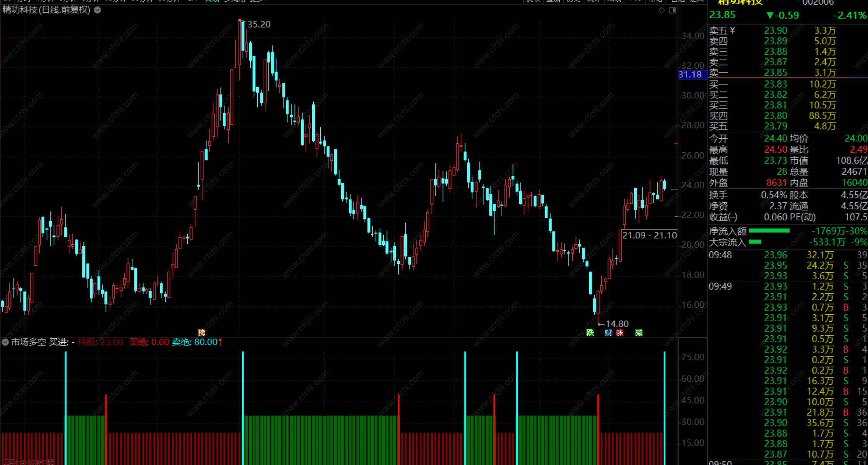Click the 31.18 price axis cursor label
Image resolution: width=868 pixels, height=465 pixels.
click(690, 75)
